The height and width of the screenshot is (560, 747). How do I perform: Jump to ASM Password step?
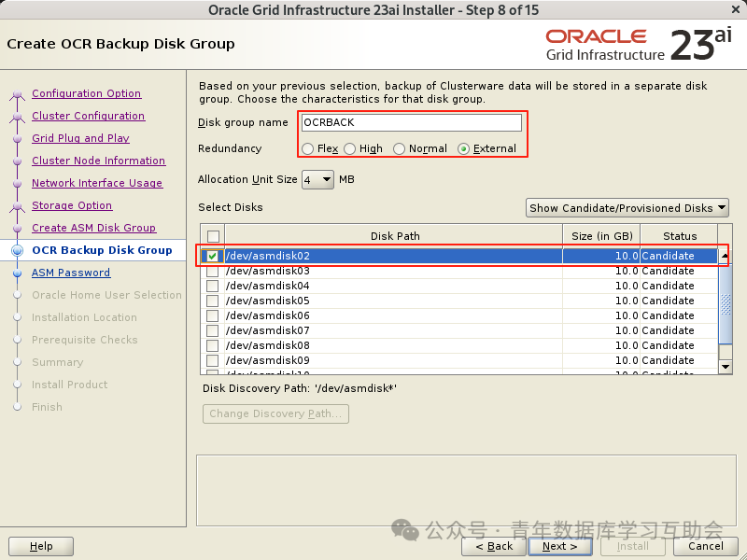point(71,273)
